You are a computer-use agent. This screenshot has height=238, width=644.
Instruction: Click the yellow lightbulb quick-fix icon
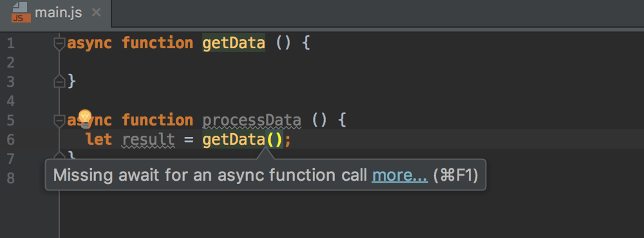point(84,118)
